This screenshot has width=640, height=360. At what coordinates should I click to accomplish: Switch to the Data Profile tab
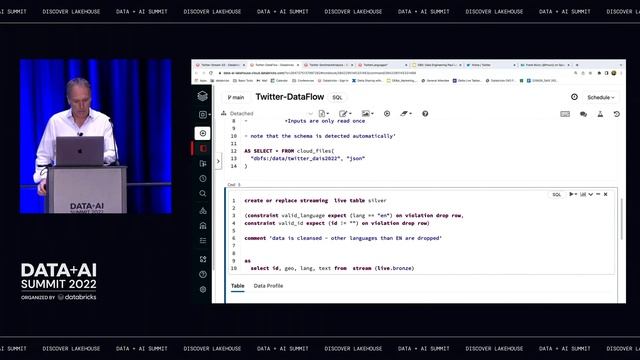[x=268, y=286]
